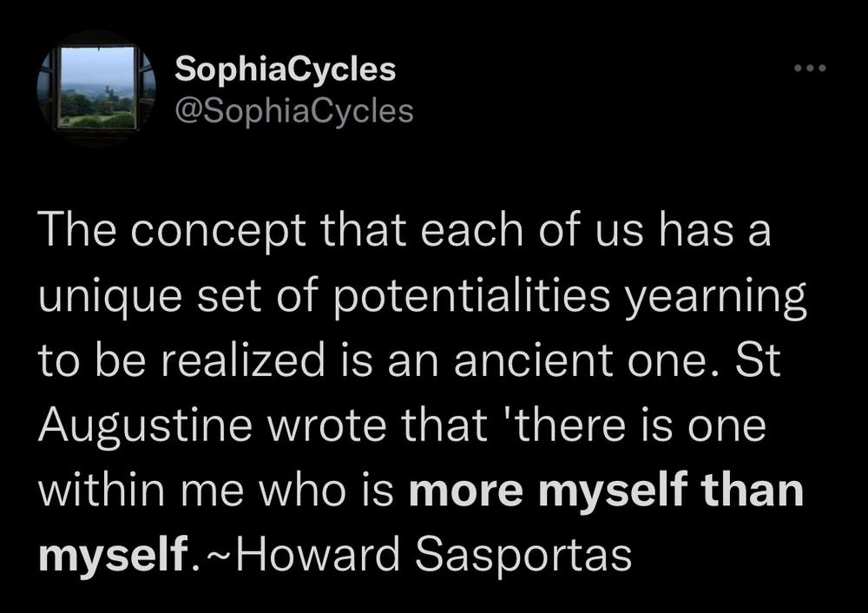Click the word "ancient" in the tweet
This screenshot has height=613, width=868.
click(533, 360)
